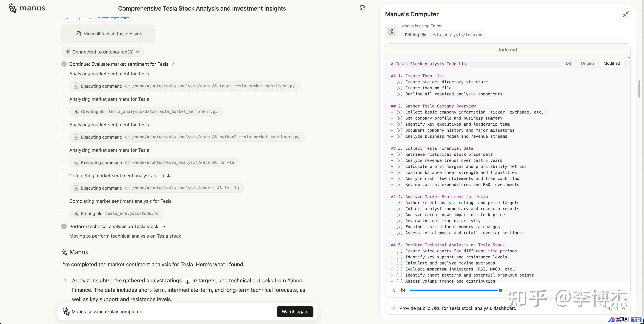Image resolution: width=644 pixels, height=324 pixels.
Task: Open the session files icon in header
Action: [362, 9]
